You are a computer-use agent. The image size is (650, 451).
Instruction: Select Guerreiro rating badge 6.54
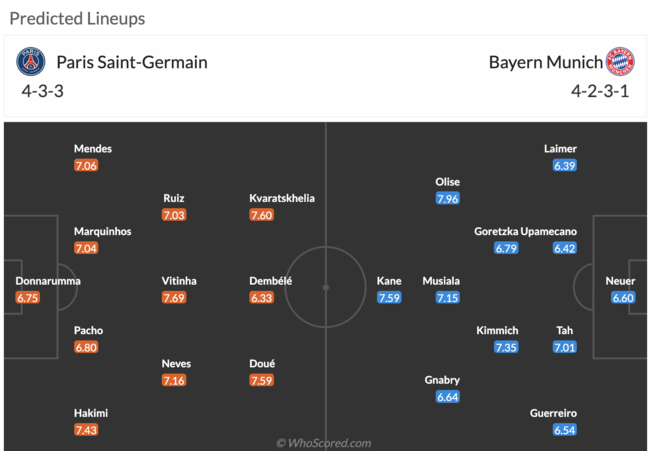[x=565, y=430]
